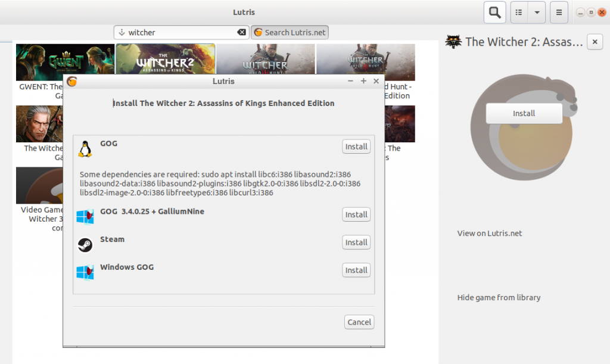Open the hamburger main menu
This screenshot has width=610, height=364.
559,13
